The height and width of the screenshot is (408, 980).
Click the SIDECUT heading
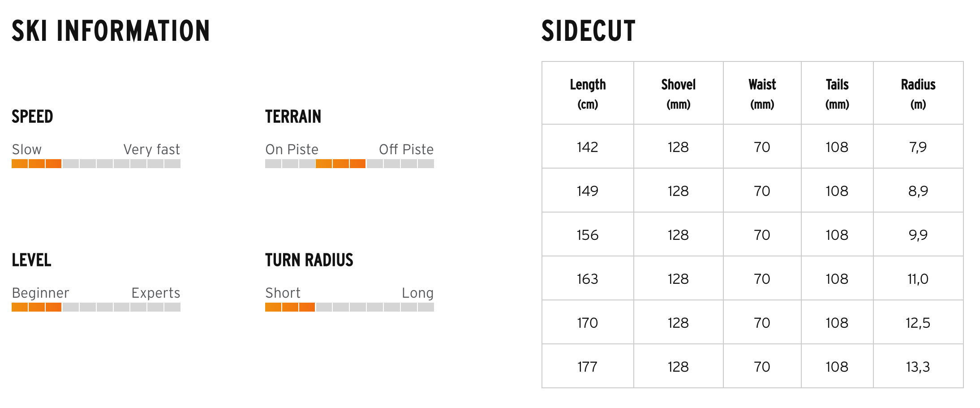pyautogui.click(x=588, y=31)
